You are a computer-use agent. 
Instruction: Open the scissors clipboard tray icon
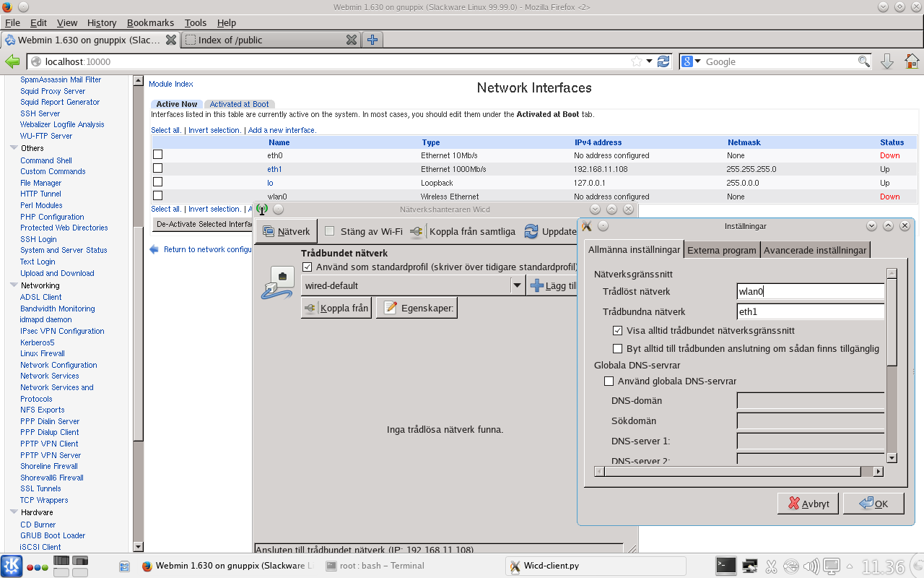771,566
